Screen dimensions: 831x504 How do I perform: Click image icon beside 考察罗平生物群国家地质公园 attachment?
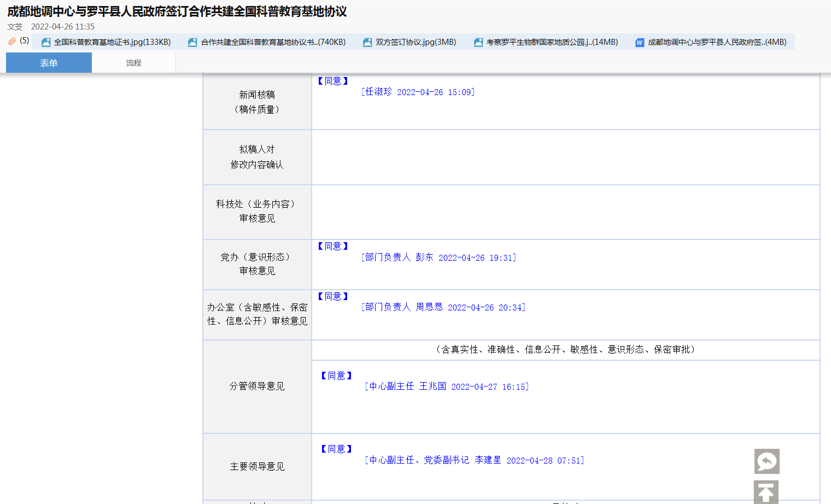point(478,43)
